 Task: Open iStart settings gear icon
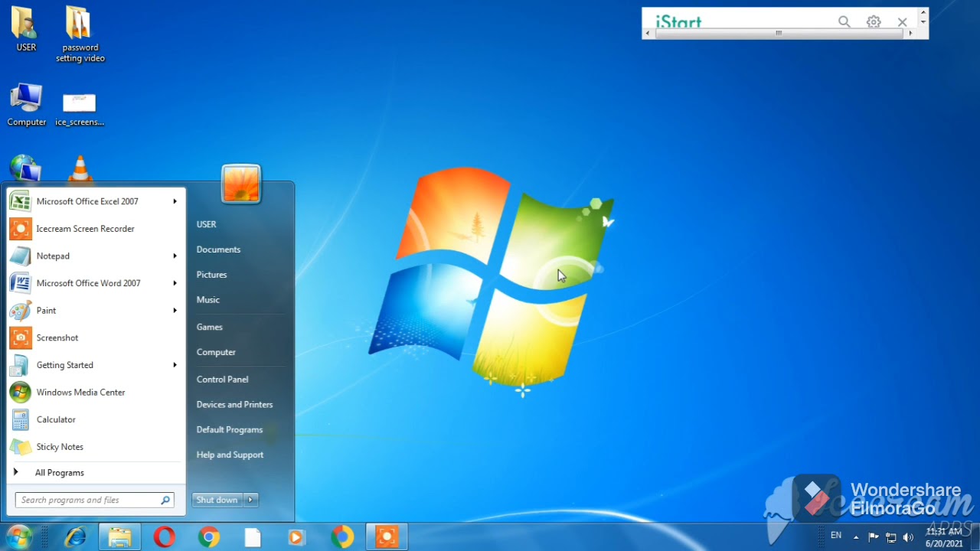tap(874, 22)
